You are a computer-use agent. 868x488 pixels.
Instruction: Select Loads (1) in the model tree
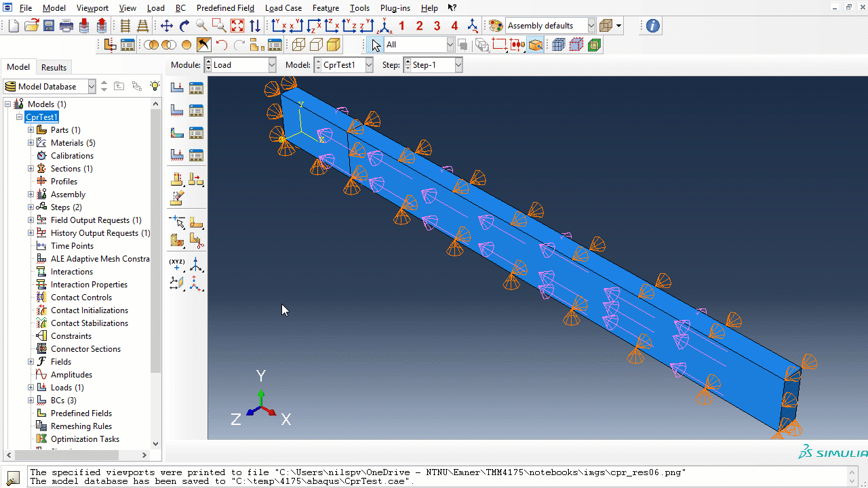[x=67, y=388]
